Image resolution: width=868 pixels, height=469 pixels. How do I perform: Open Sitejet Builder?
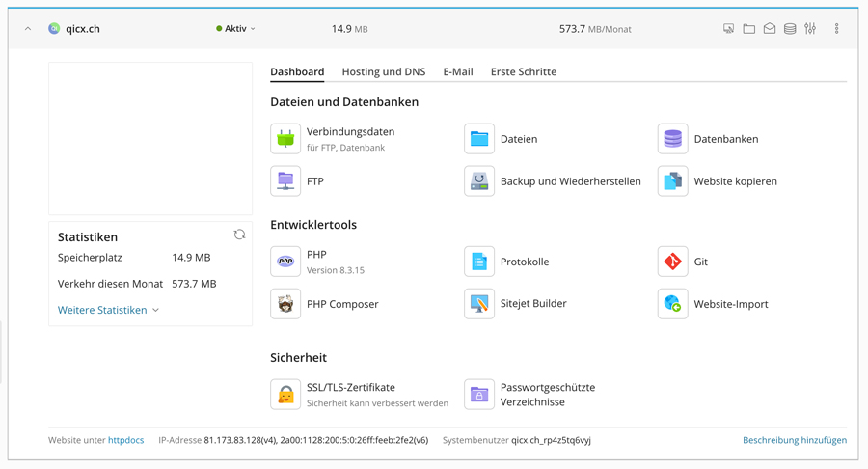[x=532, y=304]
